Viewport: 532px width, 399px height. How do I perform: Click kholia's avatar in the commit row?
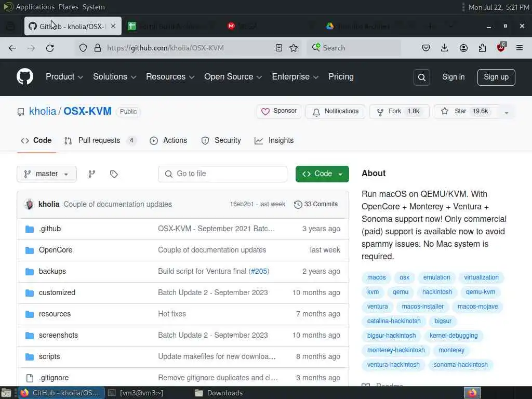tap(30, 204)
